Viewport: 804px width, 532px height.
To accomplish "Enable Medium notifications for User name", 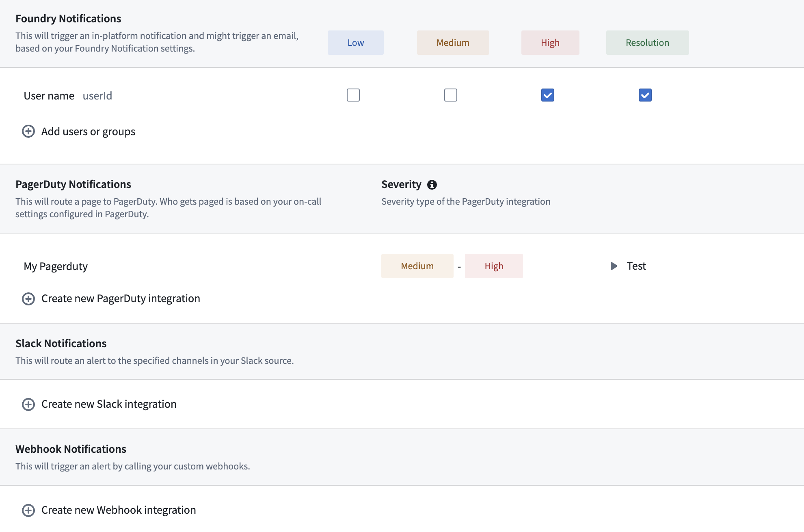I will click(450, 95).
